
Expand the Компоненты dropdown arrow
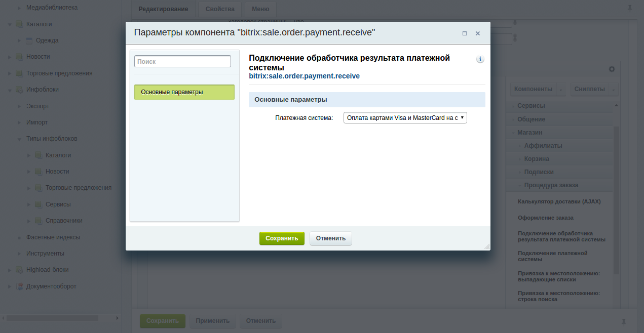(x=561, y=90)
